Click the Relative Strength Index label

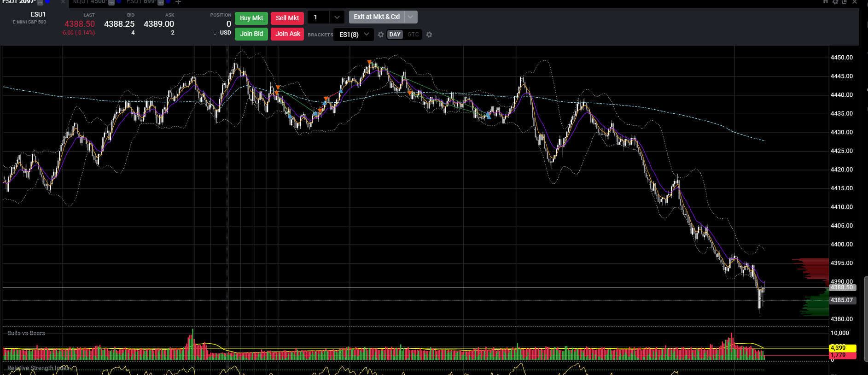pos(39,368)
